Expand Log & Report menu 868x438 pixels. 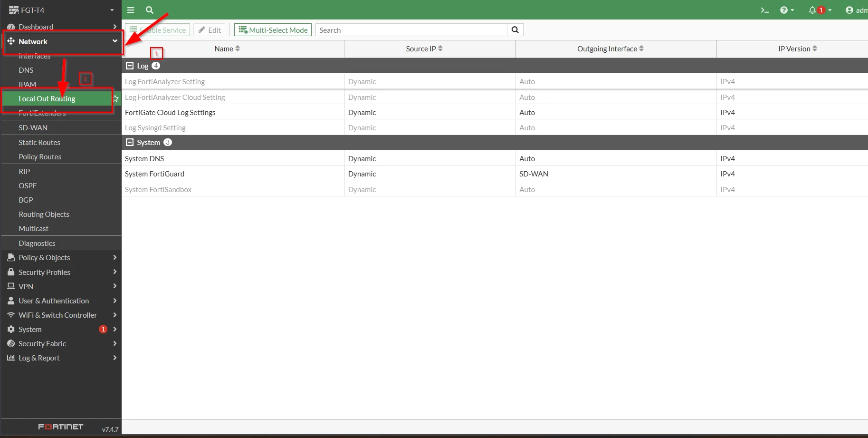[x=61, y=358]
